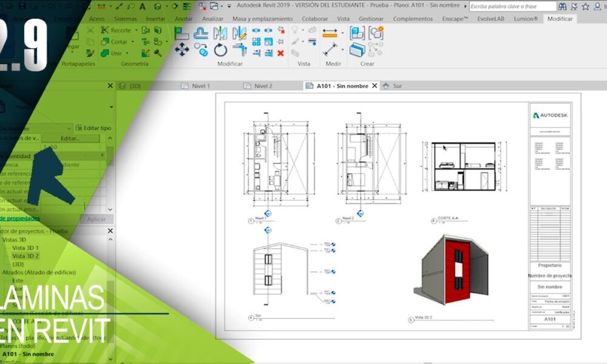Click the Align tool icon
The width and height of the screenshot is (607, 364).
point(181,33)
